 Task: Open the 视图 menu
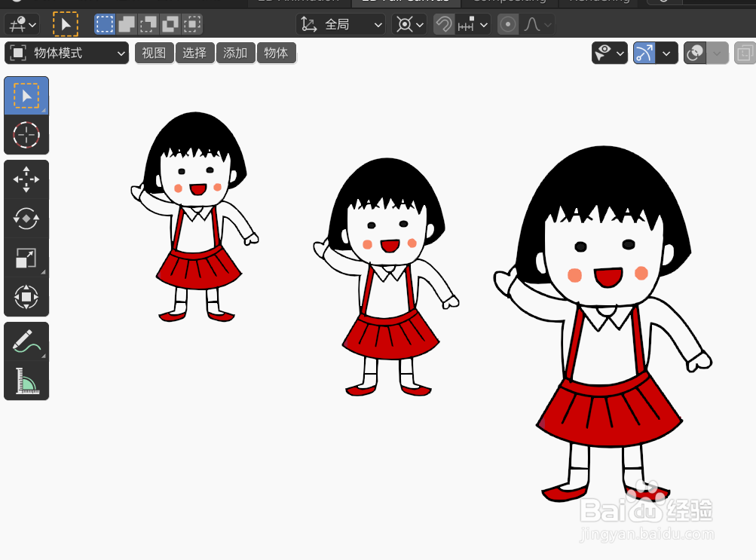pyautogui.click(x=155, y=53)
